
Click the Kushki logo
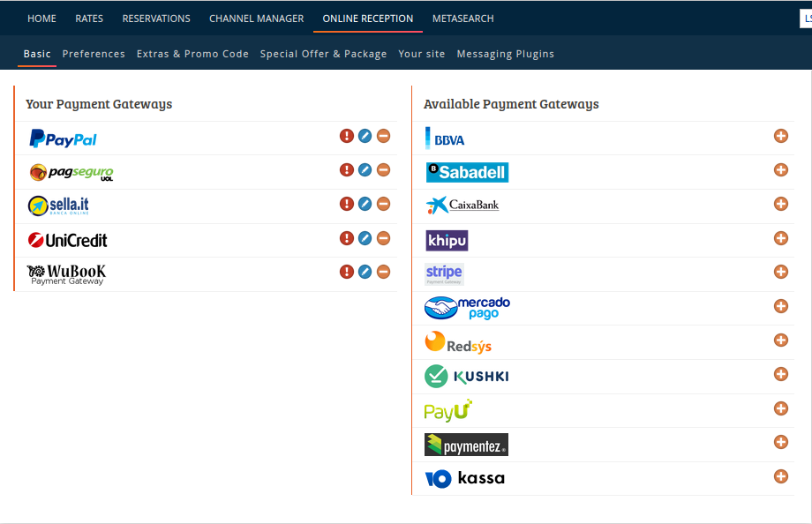pos(467,377)
